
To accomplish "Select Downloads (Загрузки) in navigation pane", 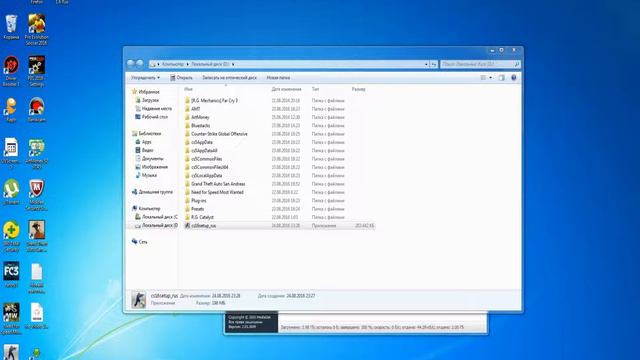I will point(150,100).
